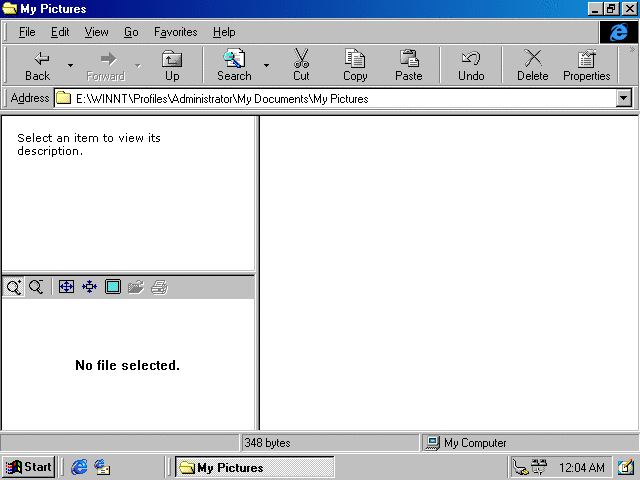
Task: Click the notepad icon at taskbar end
Action: [x=626, y=467]
